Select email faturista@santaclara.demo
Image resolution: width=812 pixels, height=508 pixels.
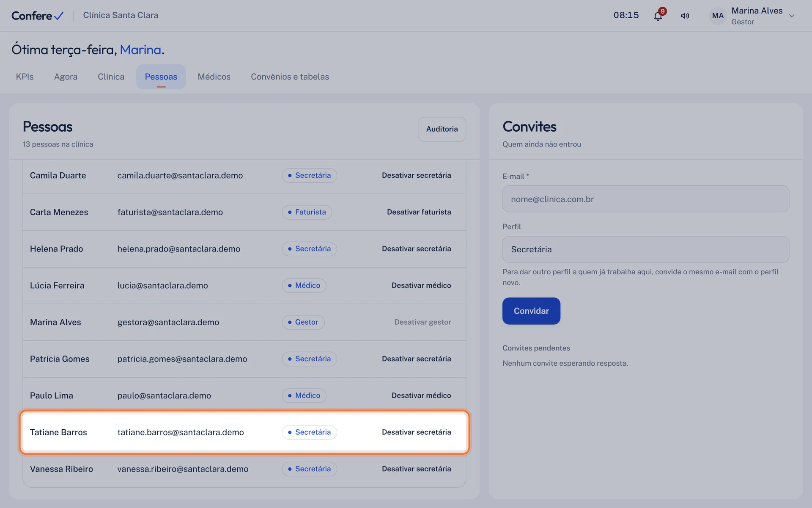pyautogui.click(x=170, y=212)
